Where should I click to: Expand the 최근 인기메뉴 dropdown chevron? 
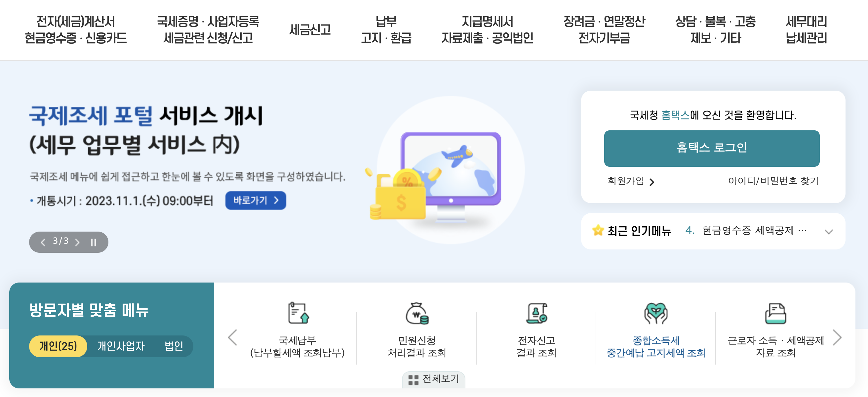(x=829, y=231)
